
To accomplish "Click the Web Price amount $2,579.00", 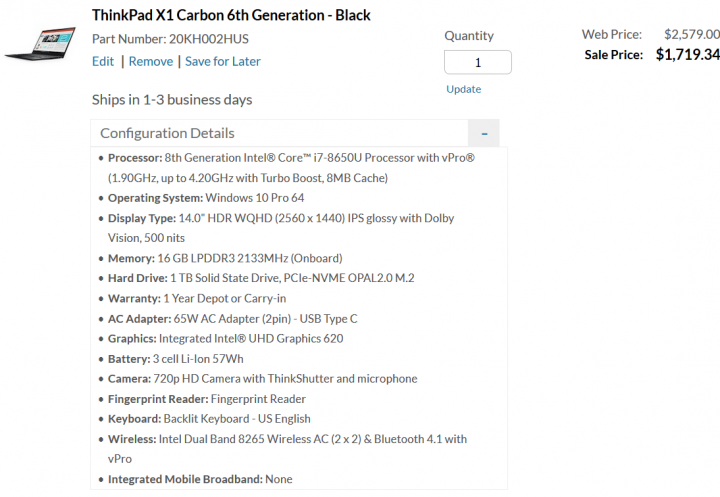I will click(x=692, y=34).
